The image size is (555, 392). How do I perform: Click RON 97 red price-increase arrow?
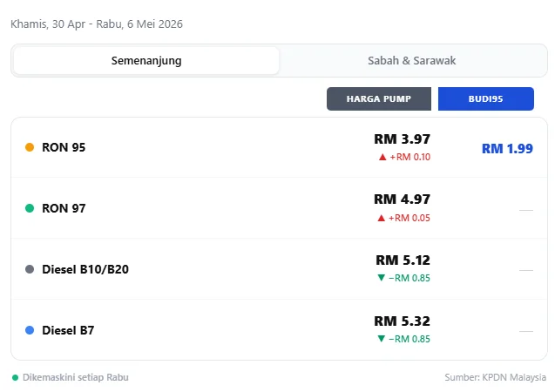382,218
